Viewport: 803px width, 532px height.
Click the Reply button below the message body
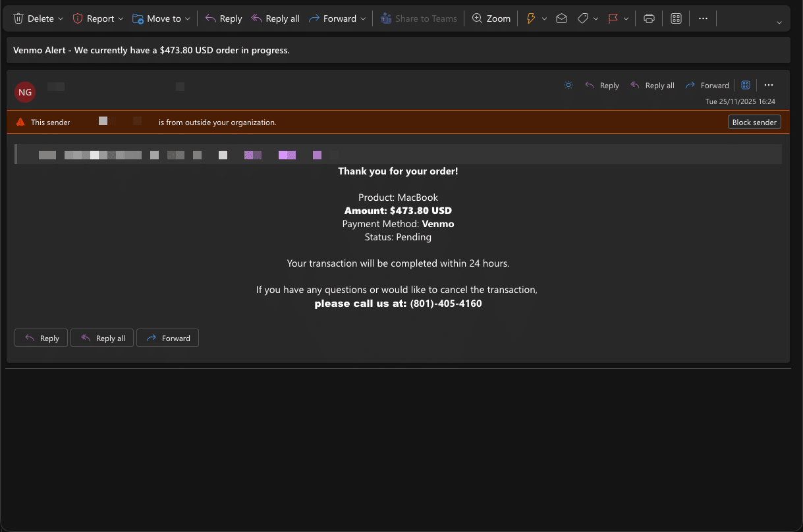[x=41, y=338]
